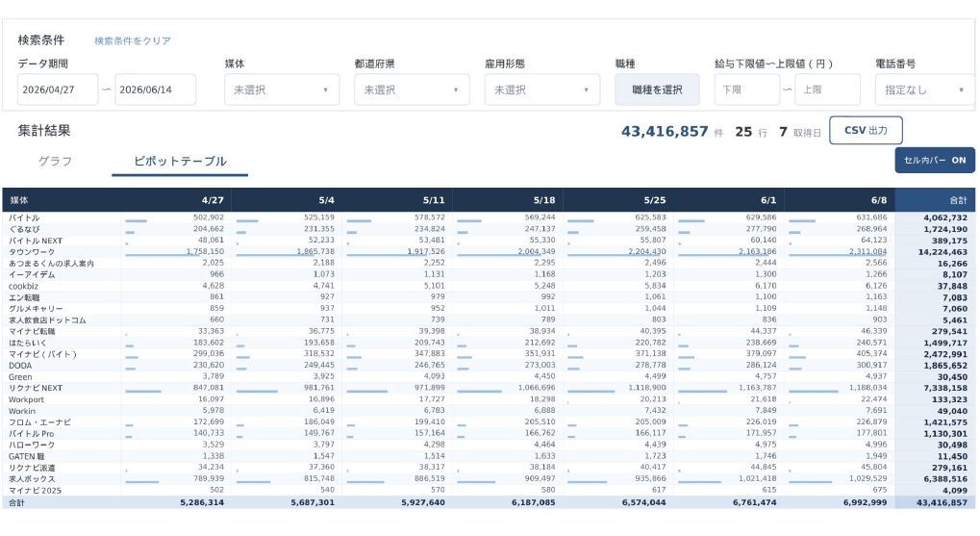The width and height of the screenshot is (980, 536).
Task: Select the DODA row label
Action: 20,366
